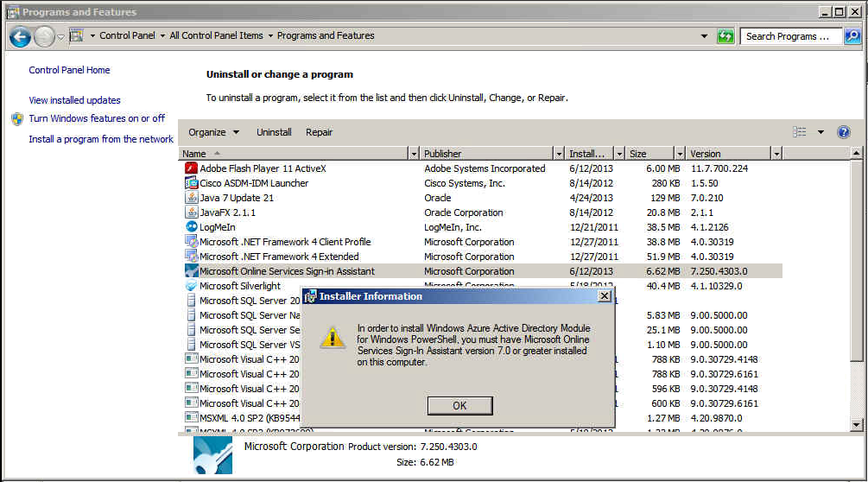Image resolution: width=868 pixels, height=482 pixels.
Task: Open the Organize menu
Action: click(213, 132)
